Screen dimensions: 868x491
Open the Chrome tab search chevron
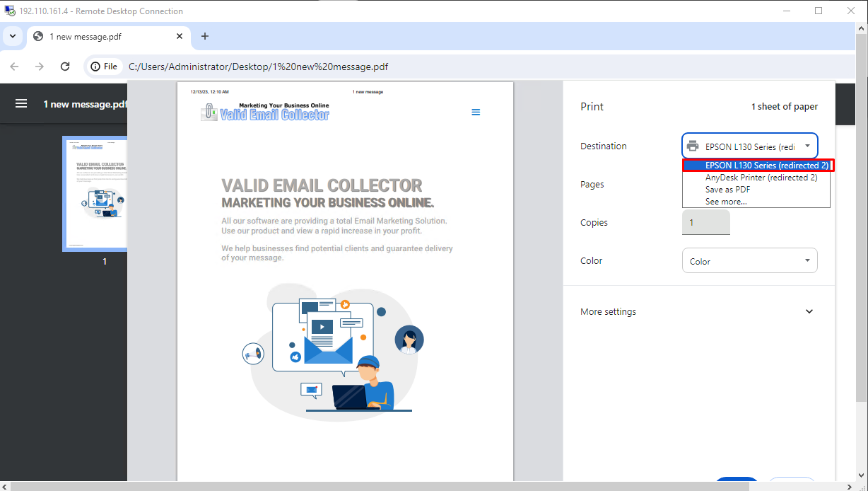point(13,36)
